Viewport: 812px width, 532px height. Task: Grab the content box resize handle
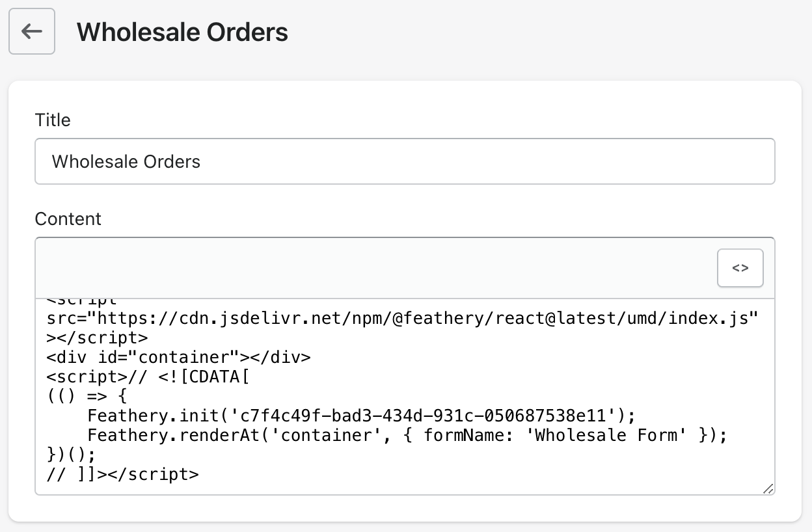pos(768,490)
